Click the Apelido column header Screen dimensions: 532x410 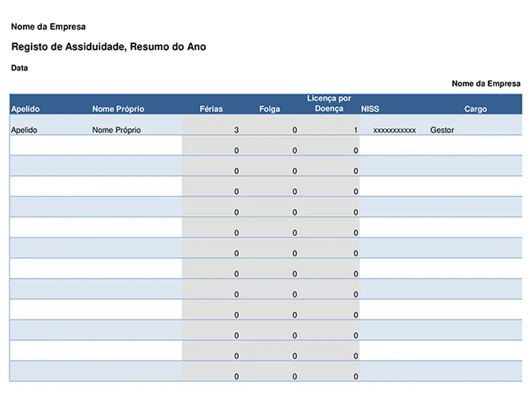[25, 109]
